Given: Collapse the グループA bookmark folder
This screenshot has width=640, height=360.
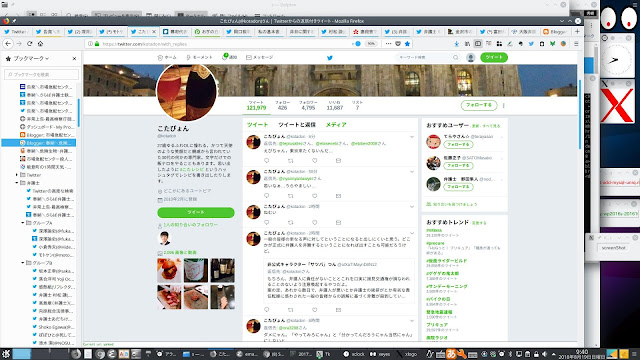Looking at the screenshot, I should click(x=23, y=223).
